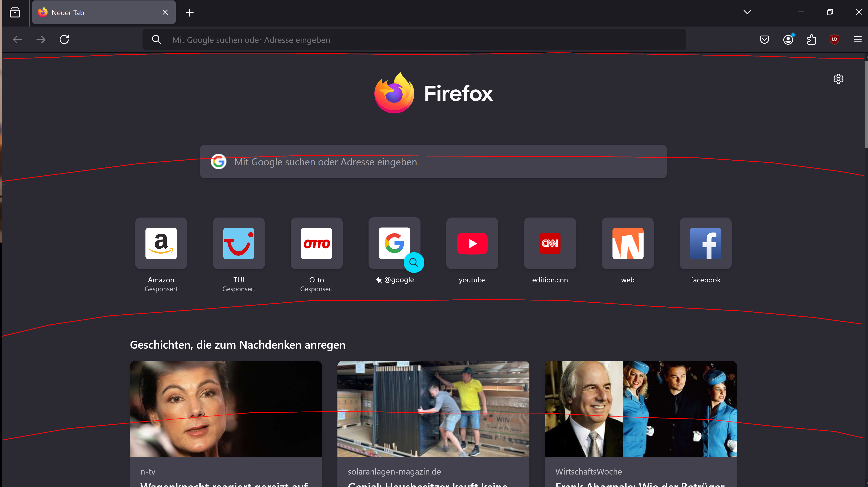Close the Neuer Tab tab
The image size is (868, 487).
point(165,12)
